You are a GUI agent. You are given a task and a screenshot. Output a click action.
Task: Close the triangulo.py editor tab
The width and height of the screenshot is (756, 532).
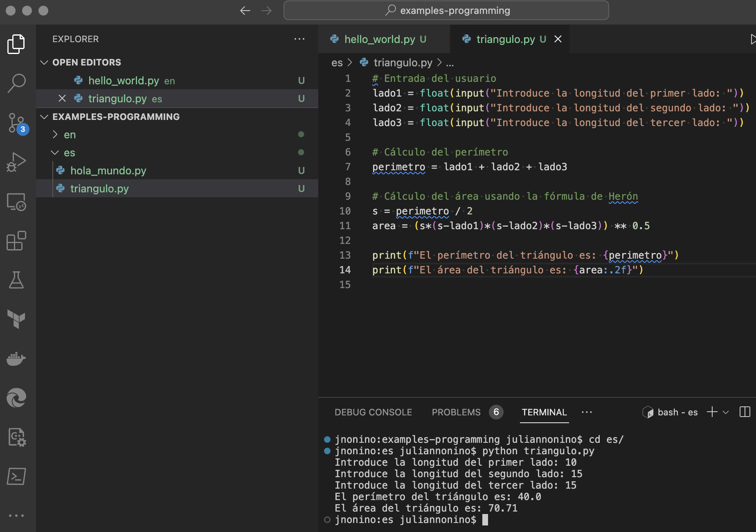[558, 39]
